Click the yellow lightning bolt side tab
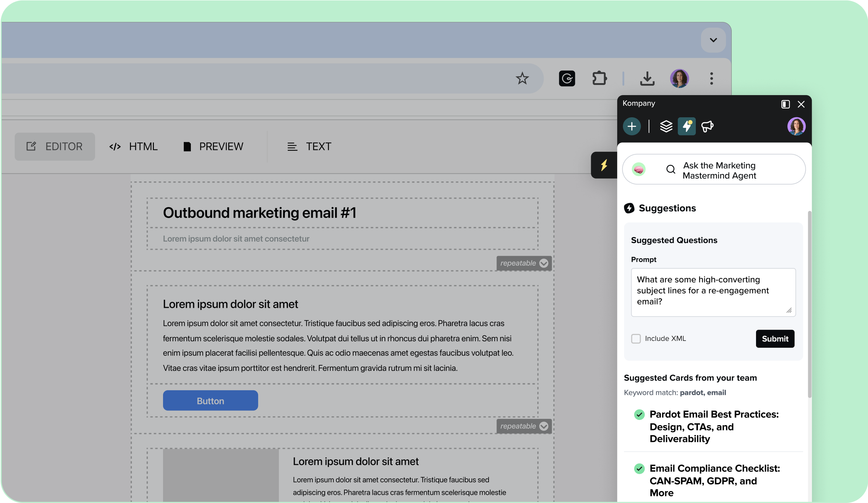 (x=604, y=165)
